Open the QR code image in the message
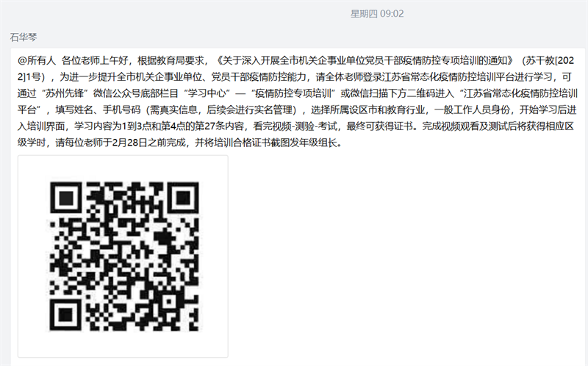This screenshot has width=588, height=366. pyautogui.click(x=123, y=256)
